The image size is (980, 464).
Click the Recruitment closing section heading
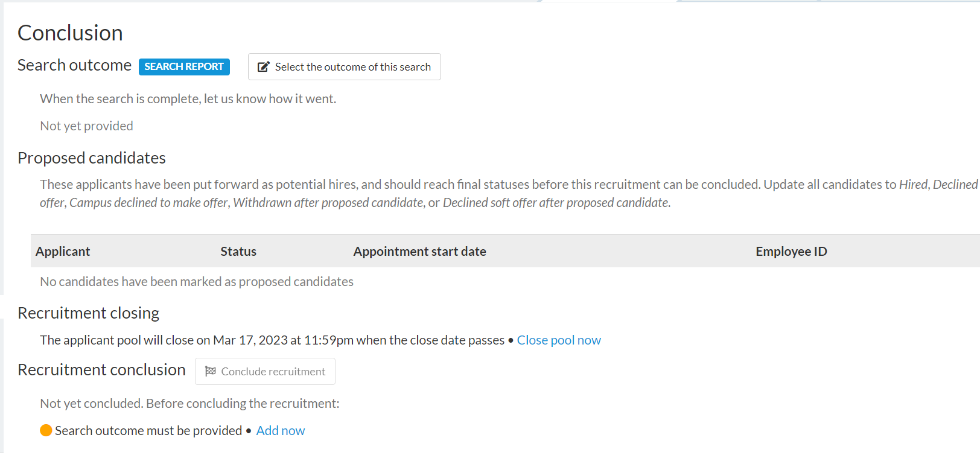[x=88, y=313]
